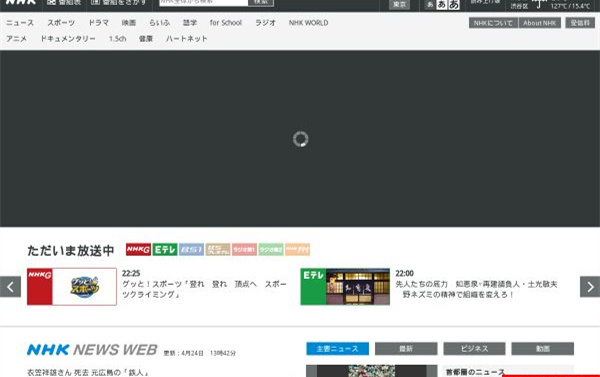
Task: Click the umbrella weather icon
Action: click(x=540, y=4)
